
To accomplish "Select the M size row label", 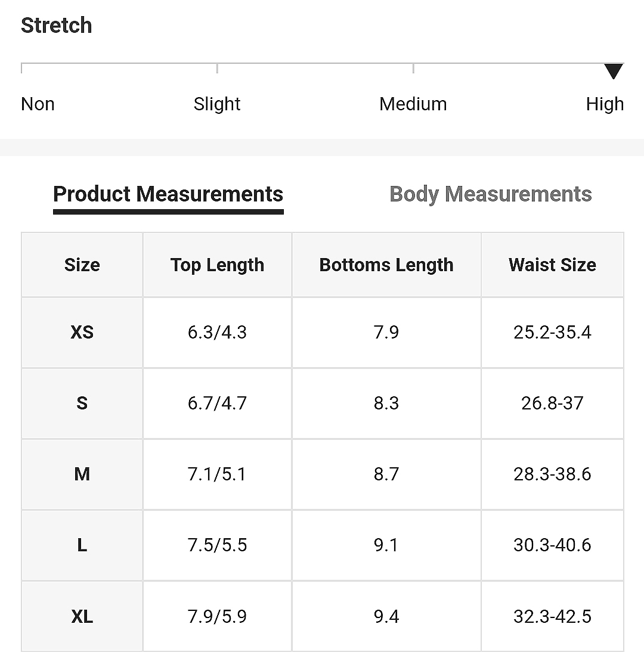I will pos(82,474).
